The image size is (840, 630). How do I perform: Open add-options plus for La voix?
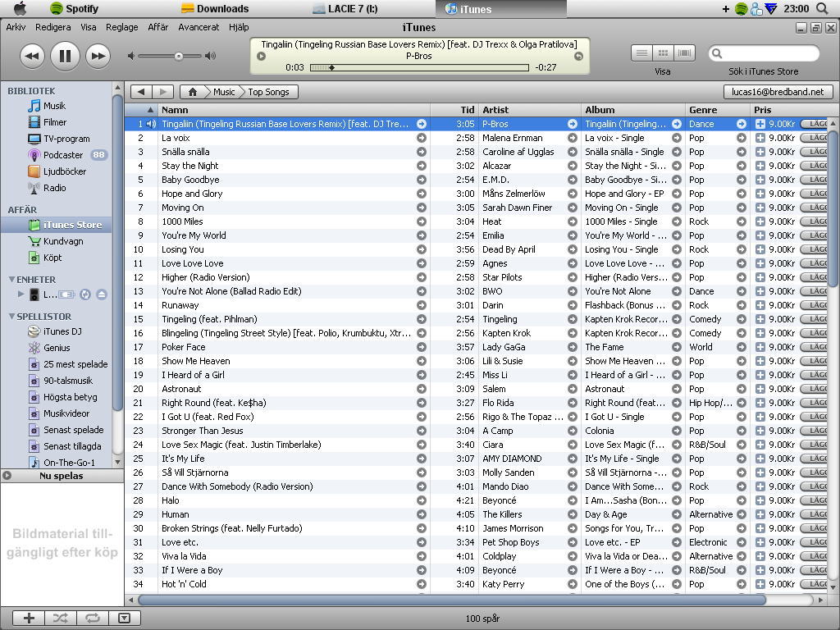pyautogui.click(x=760, y=138)
